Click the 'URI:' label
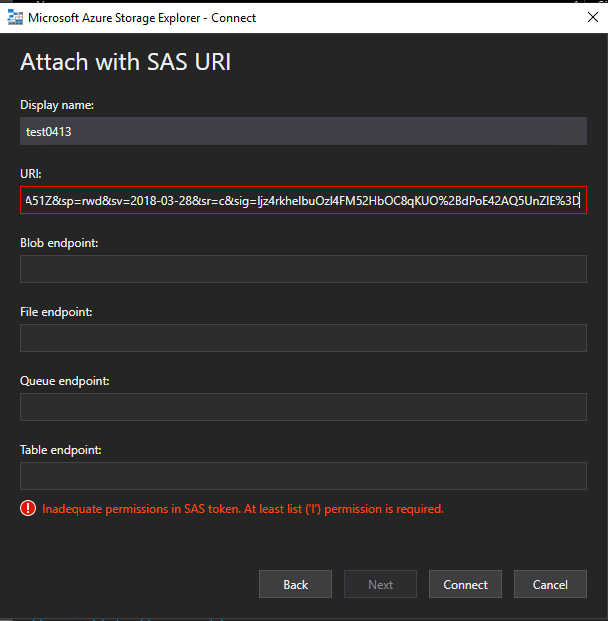This screenshot has height=621, width=608. pos(31,174)
